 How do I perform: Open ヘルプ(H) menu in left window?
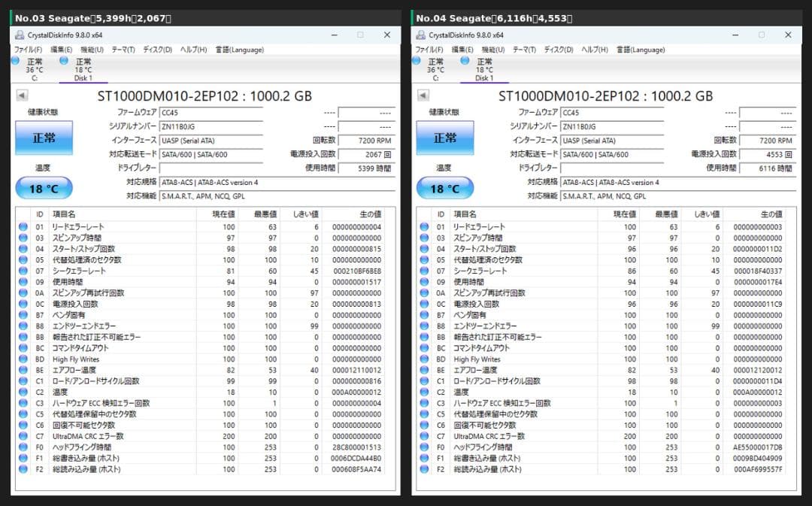(193, 50)
